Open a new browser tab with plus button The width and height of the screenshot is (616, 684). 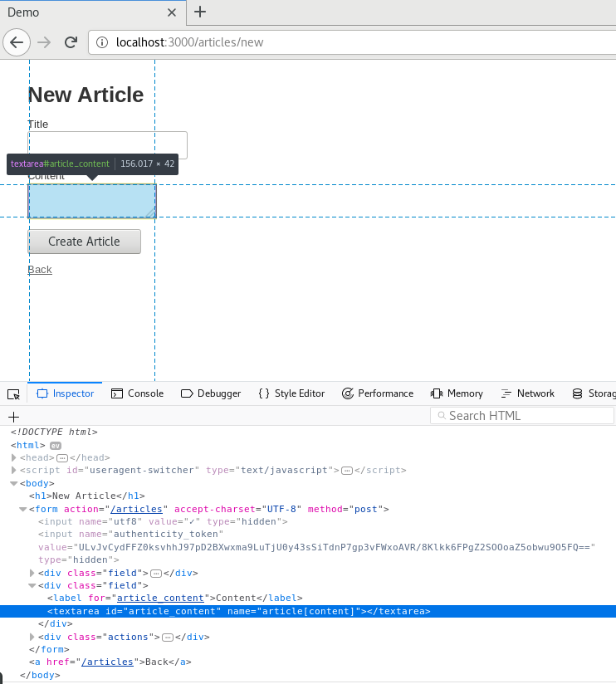point(200,12)
